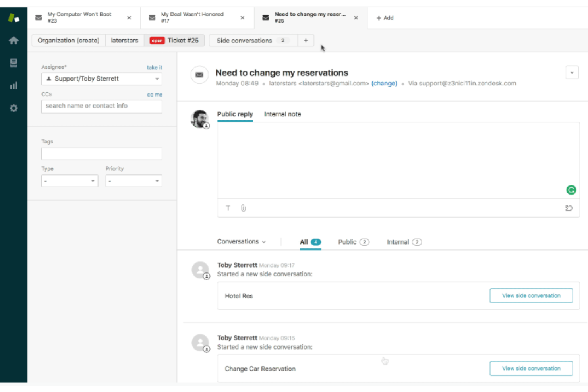
Task: Click the envelope icon on Ticket #25 tab
Action: (x=265, y=17)
